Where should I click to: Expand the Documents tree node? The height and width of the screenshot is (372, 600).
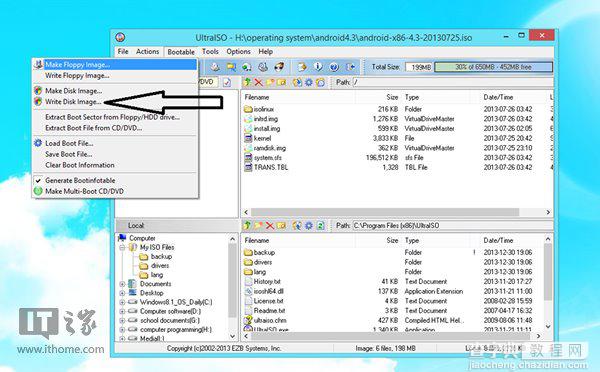coord(122,284)
